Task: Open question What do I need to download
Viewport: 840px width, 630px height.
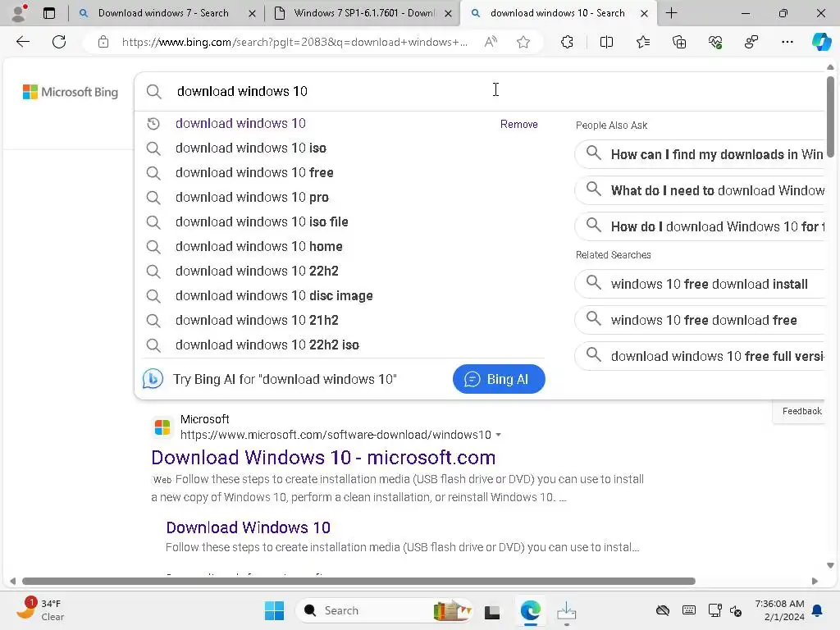Action: click(700, 190)
